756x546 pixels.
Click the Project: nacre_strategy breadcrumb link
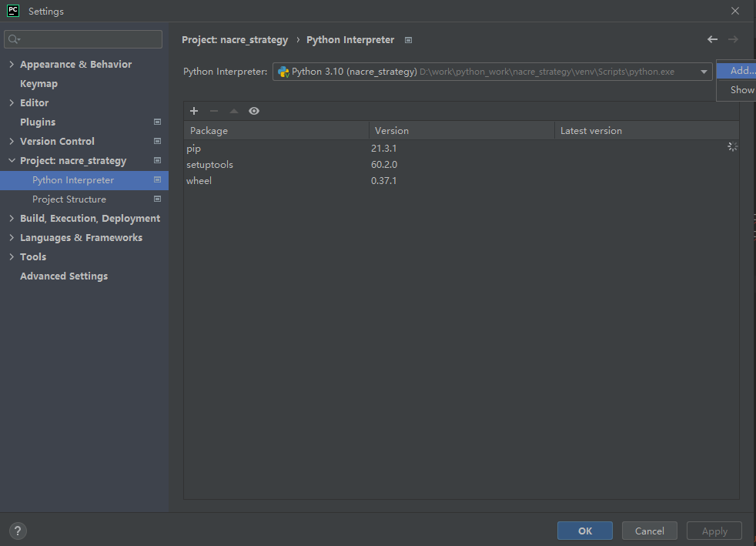235,40
